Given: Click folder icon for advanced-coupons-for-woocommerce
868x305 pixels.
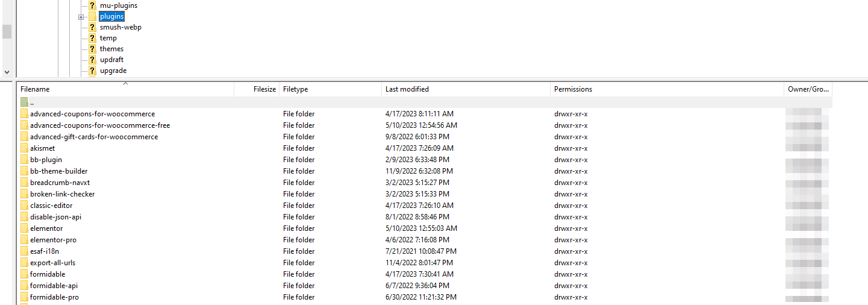Looking at the screenshot, I should pyautogui.click(x=24, y=114).
